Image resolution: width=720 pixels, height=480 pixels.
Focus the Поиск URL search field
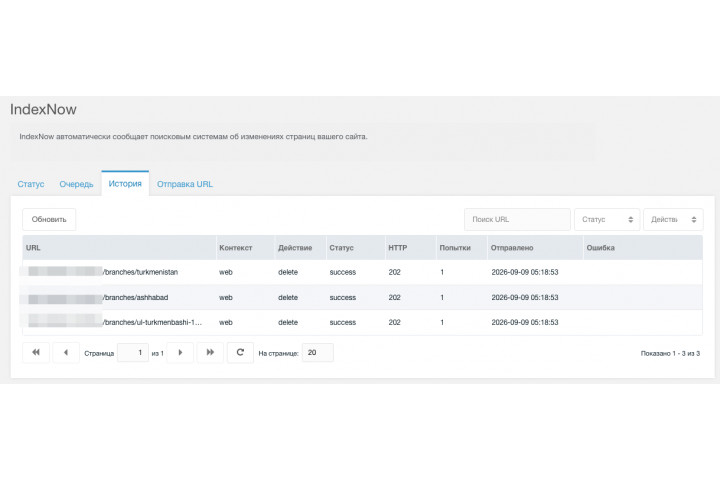(518, 220)
